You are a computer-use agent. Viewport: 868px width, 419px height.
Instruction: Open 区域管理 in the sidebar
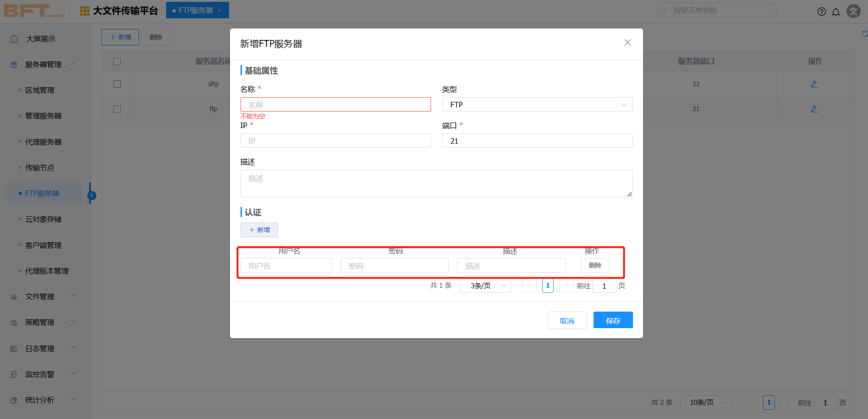pyautogui.click(x=40, y=90)
